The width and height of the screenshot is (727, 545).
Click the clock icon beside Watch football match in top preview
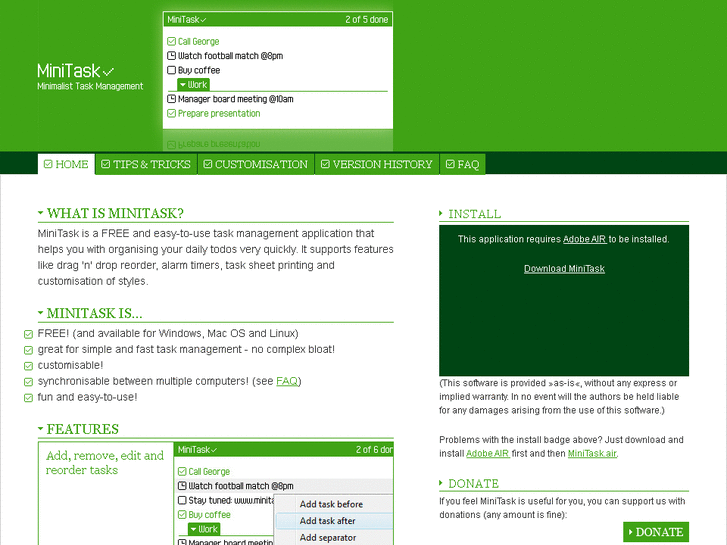pos(171,56)
